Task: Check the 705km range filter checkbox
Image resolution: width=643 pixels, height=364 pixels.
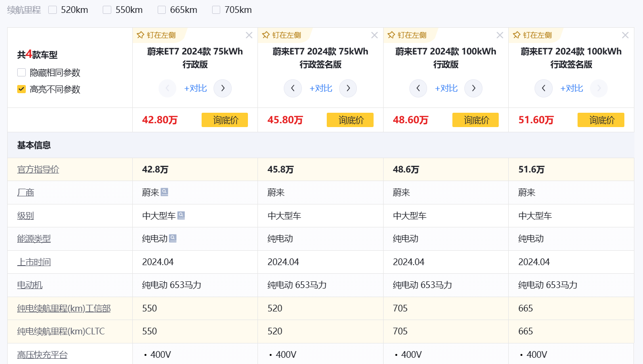Action: point(216,10)
